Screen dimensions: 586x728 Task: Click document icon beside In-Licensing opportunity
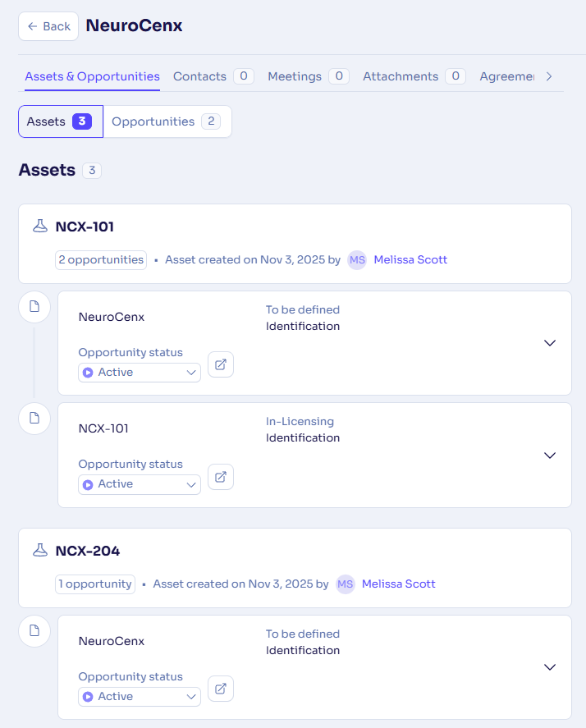click(x=34, y=418)
